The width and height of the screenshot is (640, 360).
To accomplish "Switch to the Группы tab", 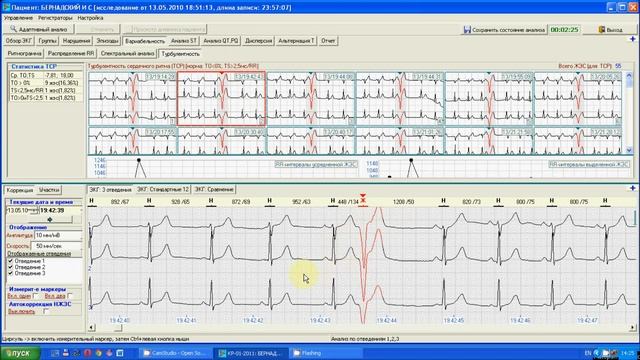I will pyautogui.click(x=47, y=41).
